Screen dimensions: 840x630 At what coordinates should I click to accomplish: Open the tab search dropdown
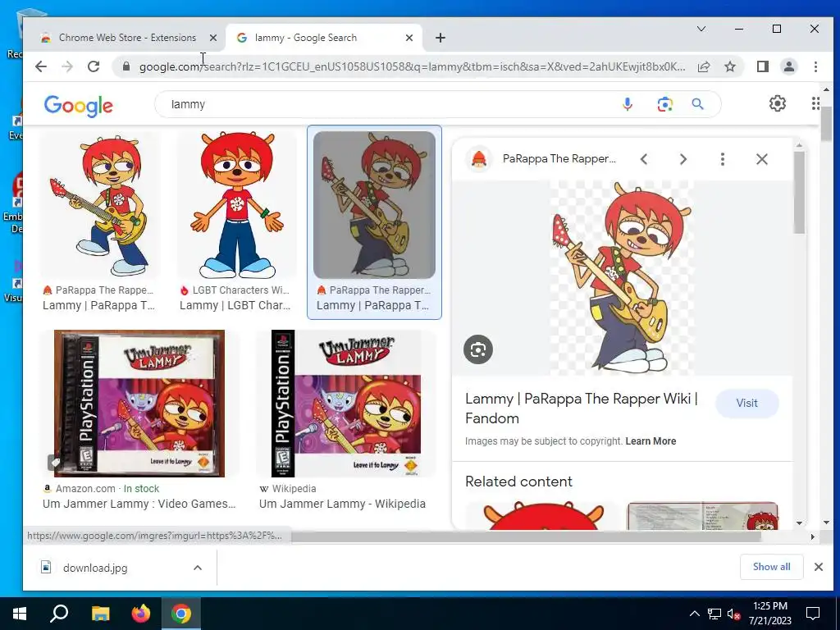[x=701, y=29]
